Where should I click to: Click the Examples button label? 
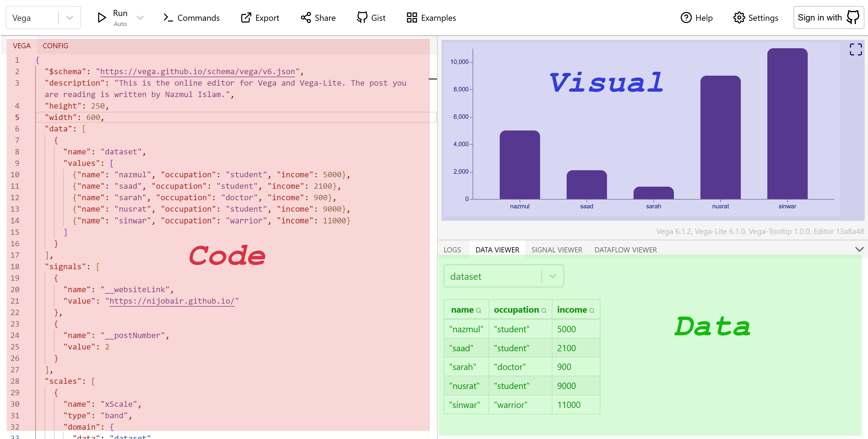click(439, 18)
